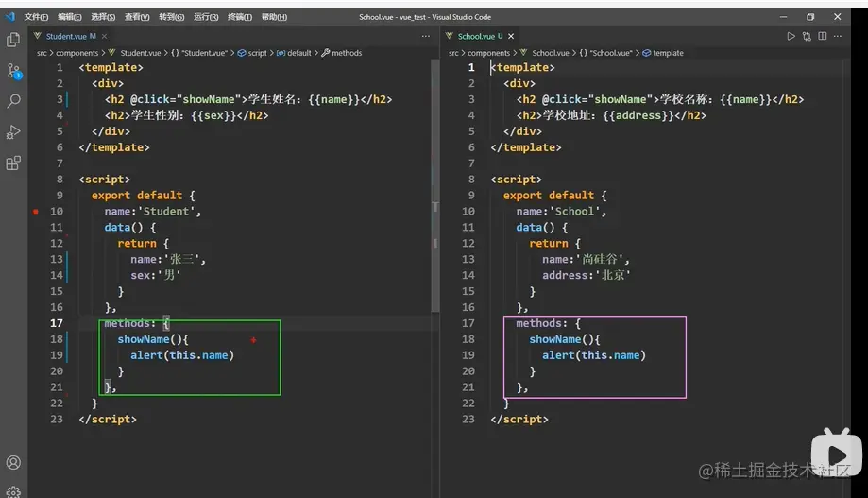
Task: Open the Source Control view
Action: 13,71
